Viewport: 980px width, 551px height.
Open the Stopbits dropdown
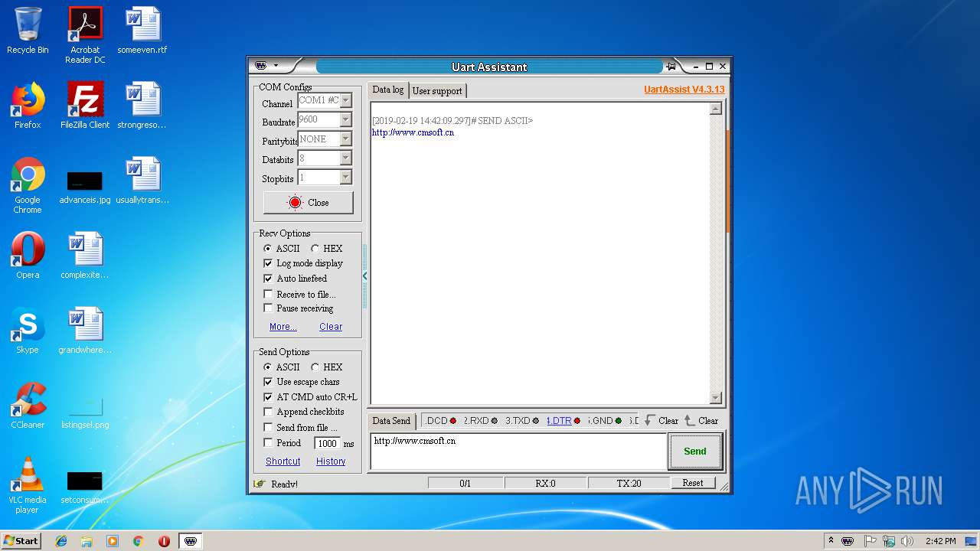click(x=346, y=178)
